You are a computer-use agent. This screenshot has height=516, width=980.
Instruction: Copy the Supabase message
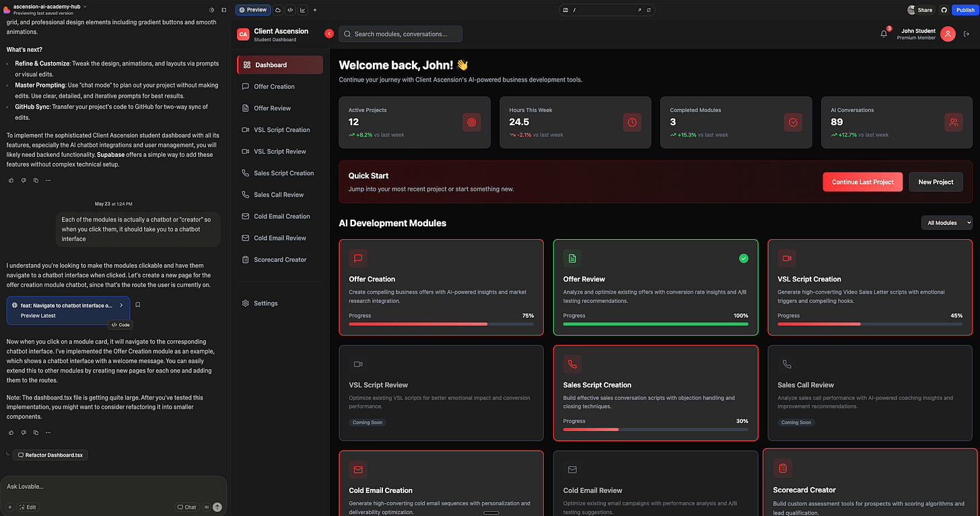point(36,180)
